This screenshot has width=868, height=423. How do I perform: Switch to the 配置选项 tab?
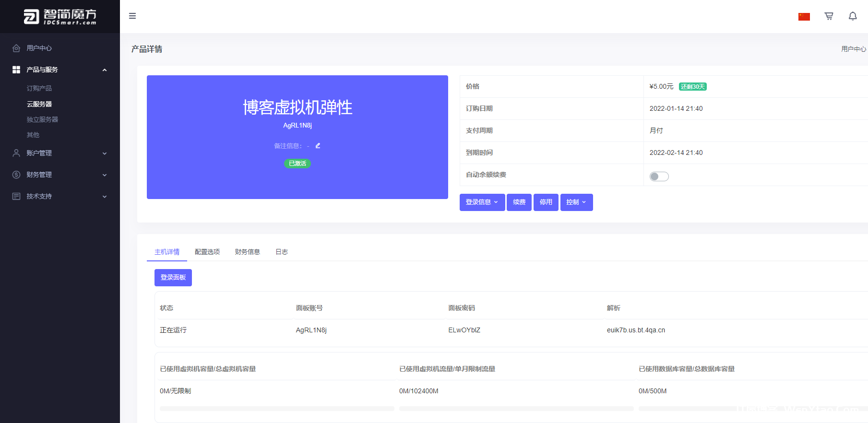[x=207, y=252]
